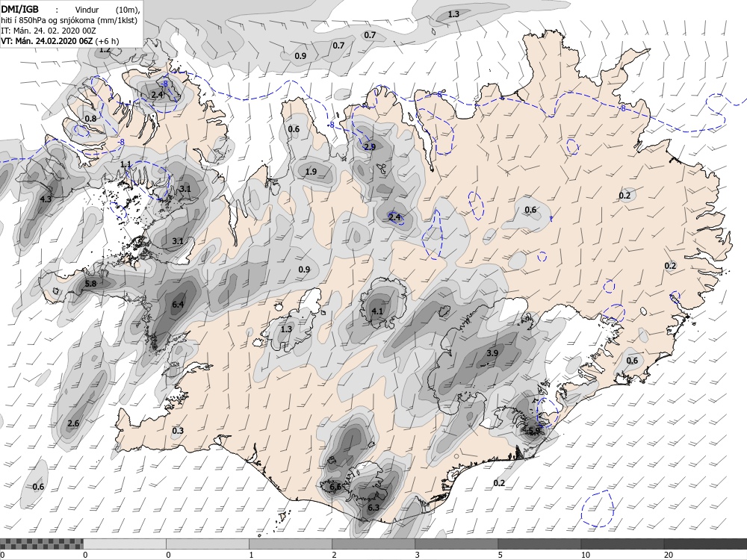Click the checkered legend segment at far left
747x560 pixels.
[41, 544]
